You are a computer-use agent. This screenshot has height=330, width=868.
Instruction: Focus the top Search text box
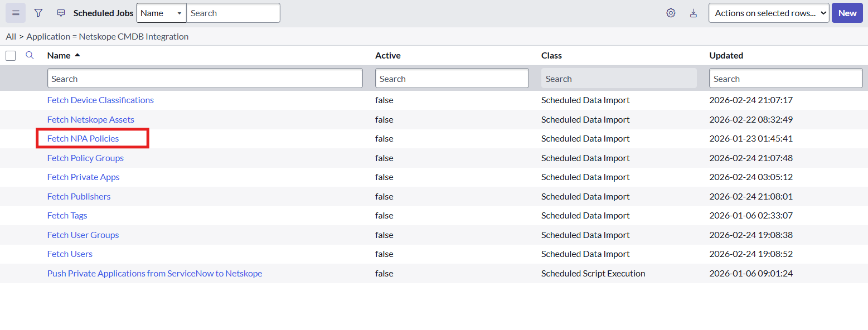(x=233, y=13)
